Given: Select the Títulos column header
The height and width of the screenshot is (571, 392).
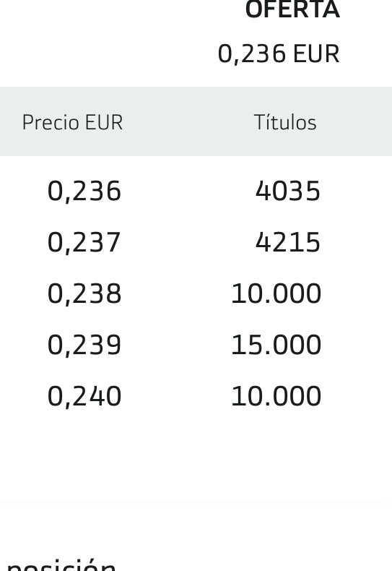Looking at the screenshot, I should (x=285, y=122).
